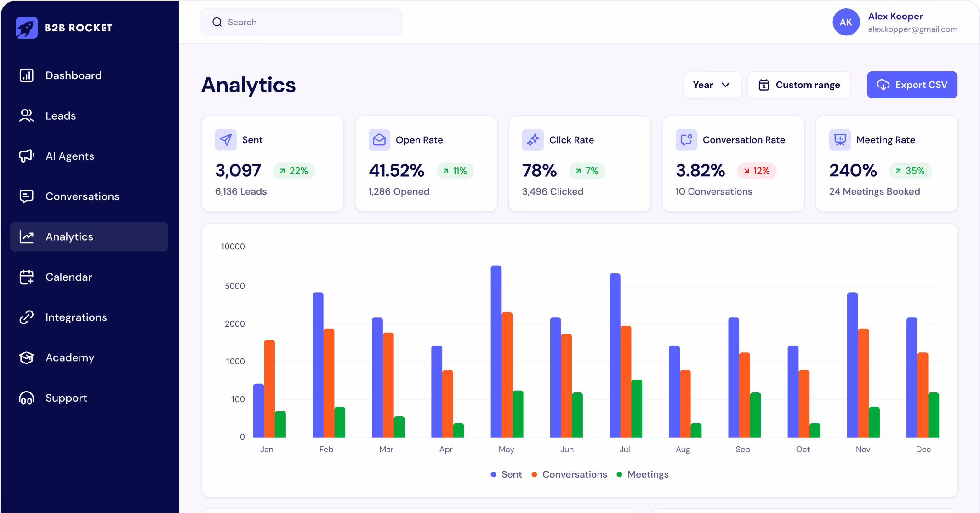
Task: Toggle Conversations series in chart legend
Action: [x=569, y=474]
